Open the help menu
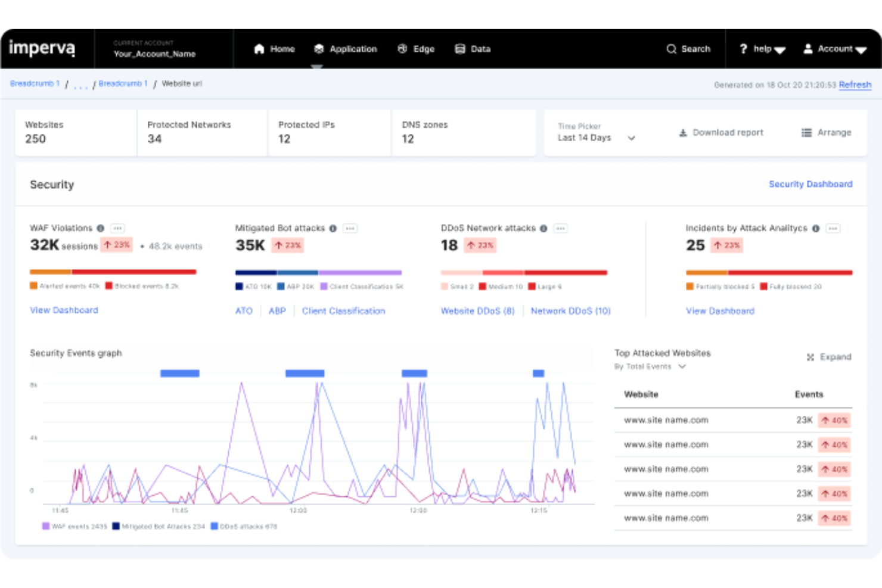 click(761, 49)
